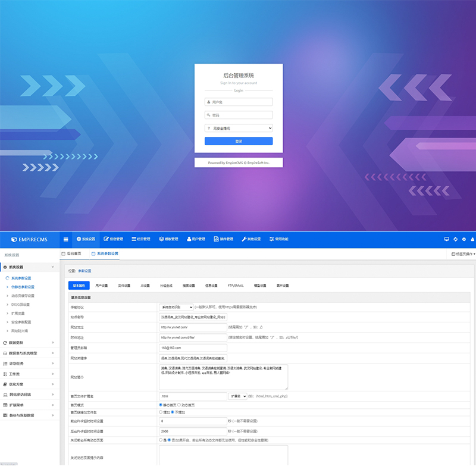Click 数据更新 refresh icon in sidebar

(x=5, y=343)
